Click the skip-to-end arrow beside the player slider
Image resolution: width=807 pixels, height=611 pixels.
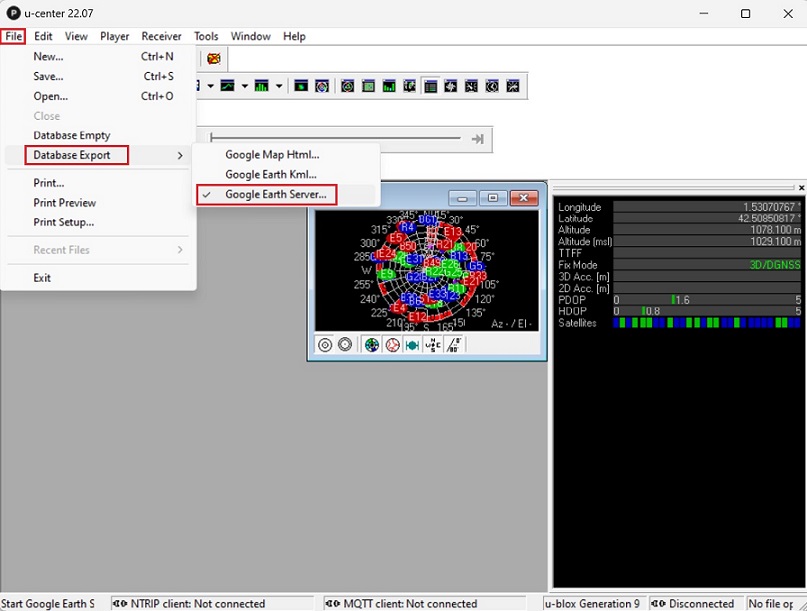coord(478,139)
